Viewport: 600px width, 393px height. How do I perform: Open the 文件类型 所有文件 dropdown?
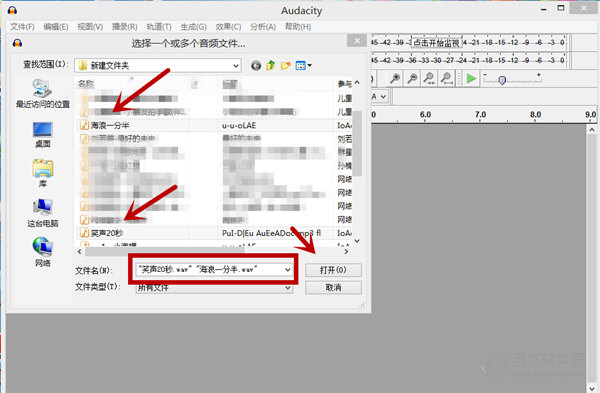pyautogui.click(x=214, y=288)
